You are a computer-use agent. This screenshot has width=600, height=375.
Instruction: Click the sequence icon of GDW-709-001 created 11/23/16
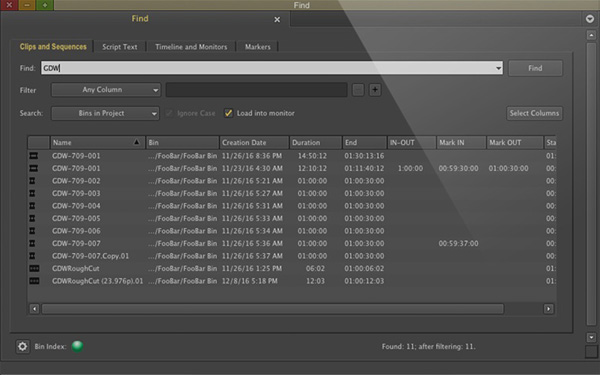[34, 168]
